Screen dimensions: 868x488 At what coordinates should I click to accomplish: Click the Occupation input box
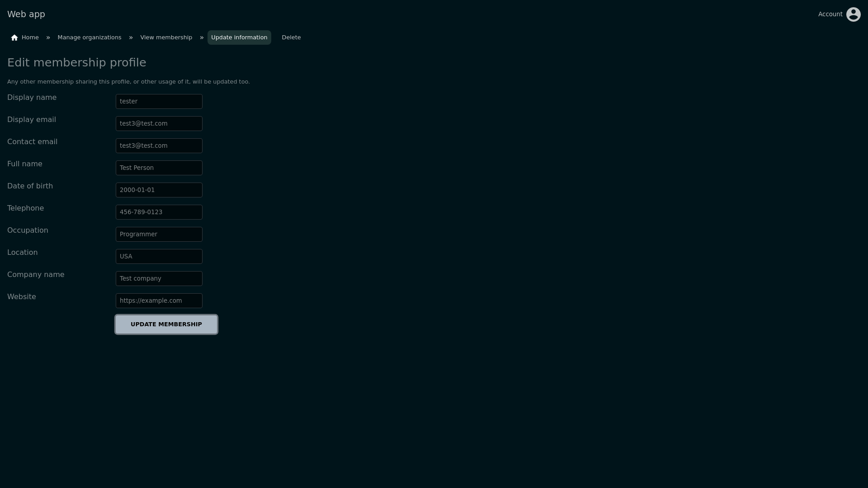tap(159, 234)
